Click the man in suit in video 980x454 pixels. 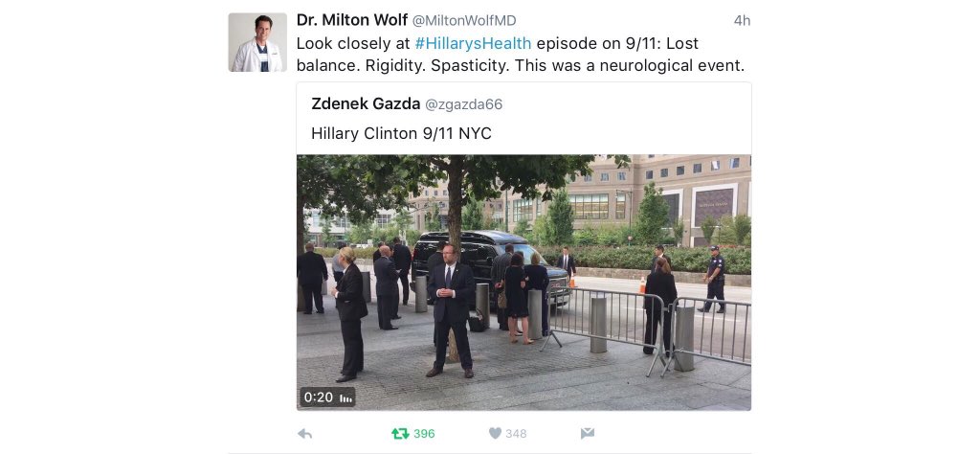tap(451, 310)
